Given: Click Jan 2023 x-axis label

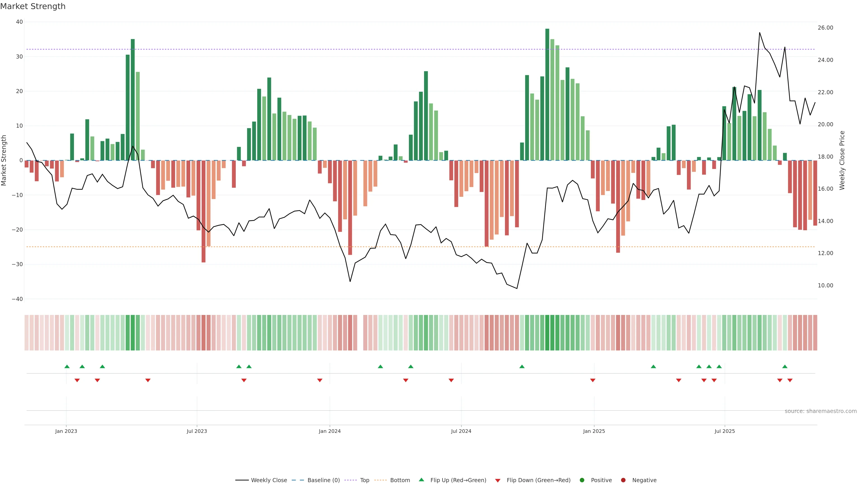Looking at the screenshot, I should pos(66,431).
